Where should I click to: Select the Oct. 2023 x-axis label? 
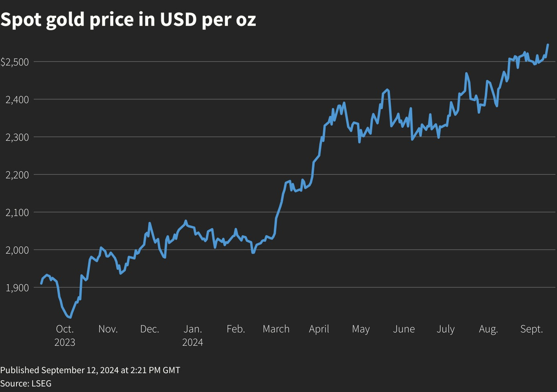[65, 335]
